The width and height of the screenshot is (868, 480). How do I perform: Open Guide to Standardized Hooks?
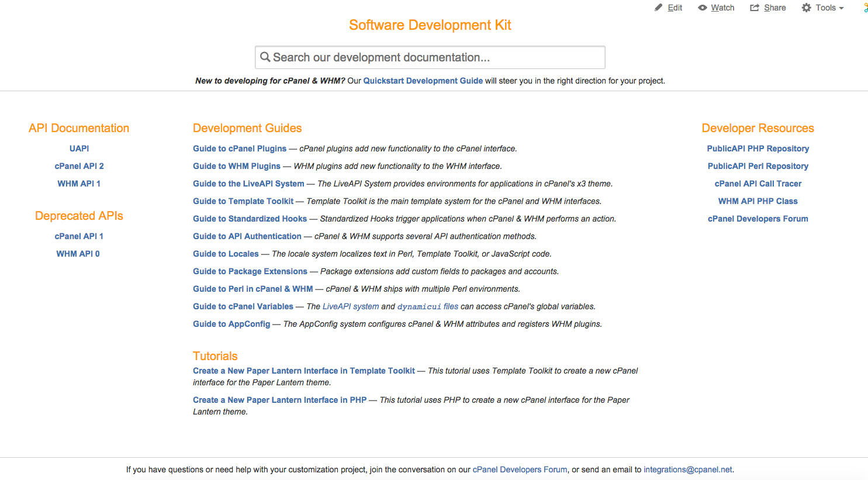tap(250, 219)
